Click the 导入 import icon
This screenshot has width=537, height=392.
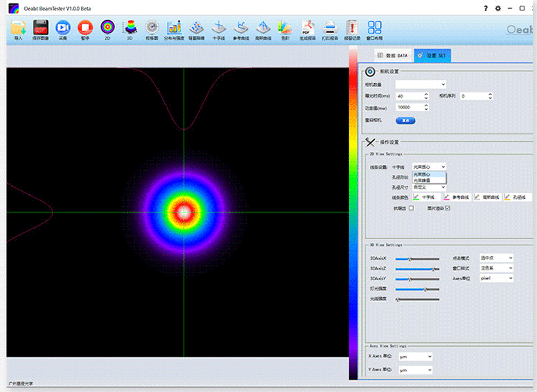(x=18, y=29)
